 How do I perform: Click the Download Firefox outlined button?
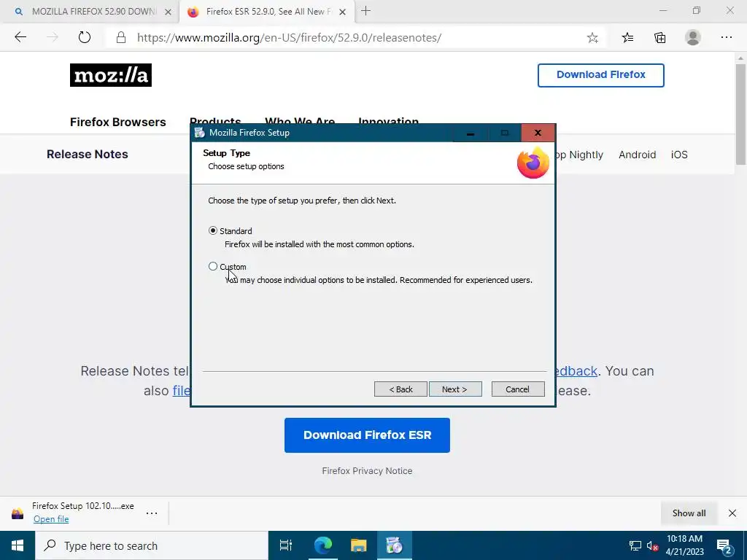point(601,75)
